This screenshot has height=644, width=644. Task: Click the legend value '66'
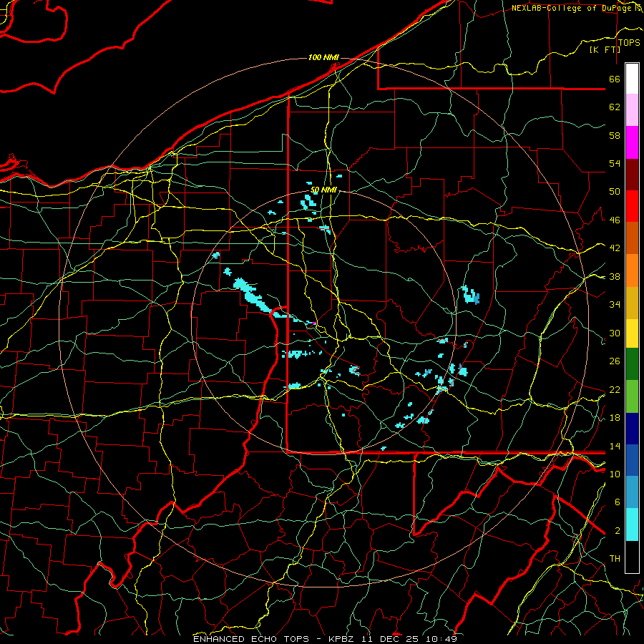615,79
